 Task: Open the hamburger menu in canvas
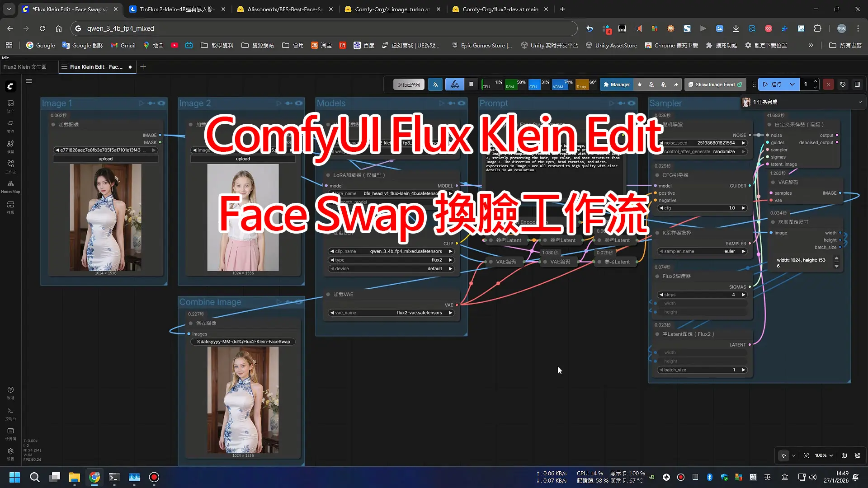pos(29,81)
